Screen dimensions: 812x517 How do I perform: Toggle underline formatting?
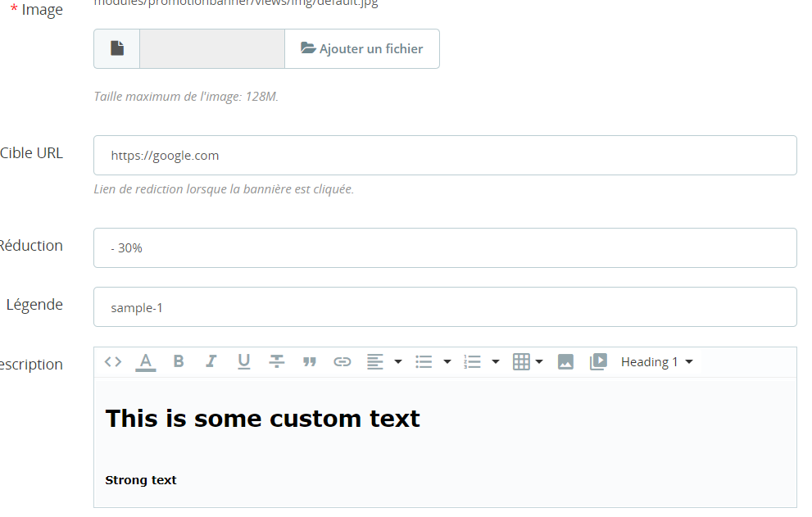[244, 361]
